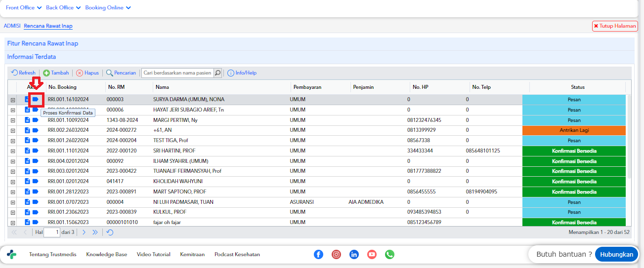This screenshot has height=268, width=644.
Task: Open the Knowledge Base link
Action: [x=107, y=255]
